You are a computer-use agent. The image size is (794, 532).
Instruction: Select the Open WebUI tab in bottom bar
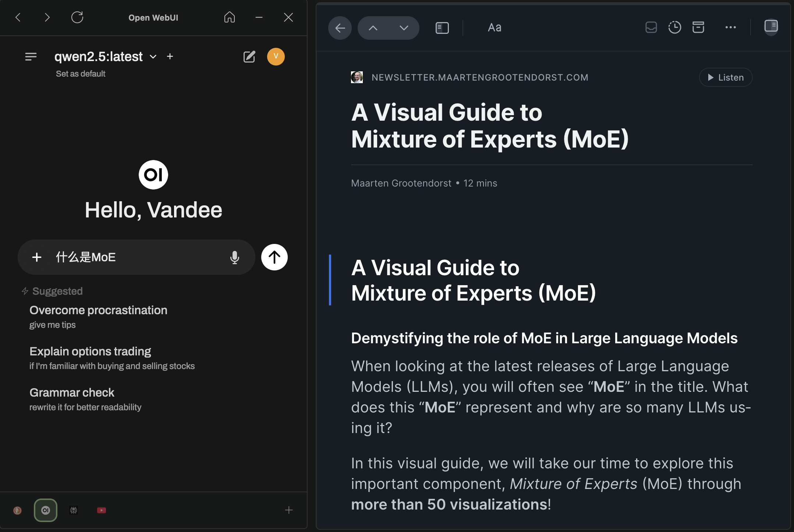click(46, 510)
